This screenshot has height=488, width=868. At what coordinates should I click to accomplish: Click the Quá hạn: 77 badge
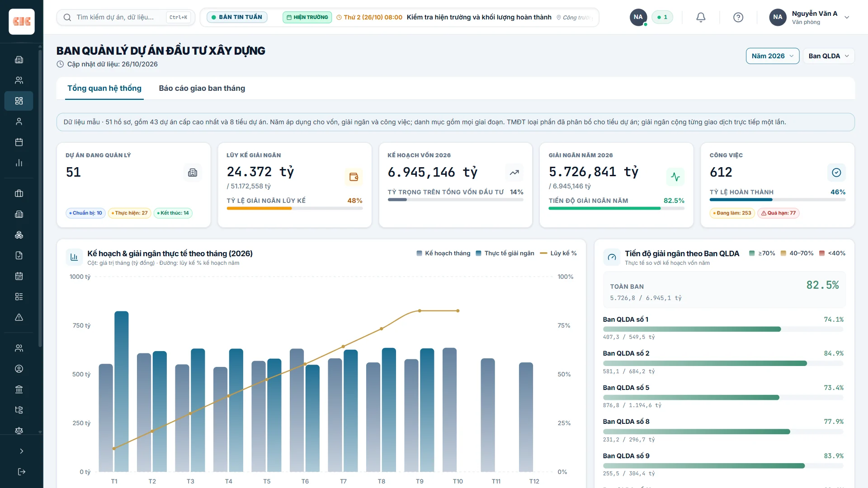pyautogui.click(x=778, y=213)
